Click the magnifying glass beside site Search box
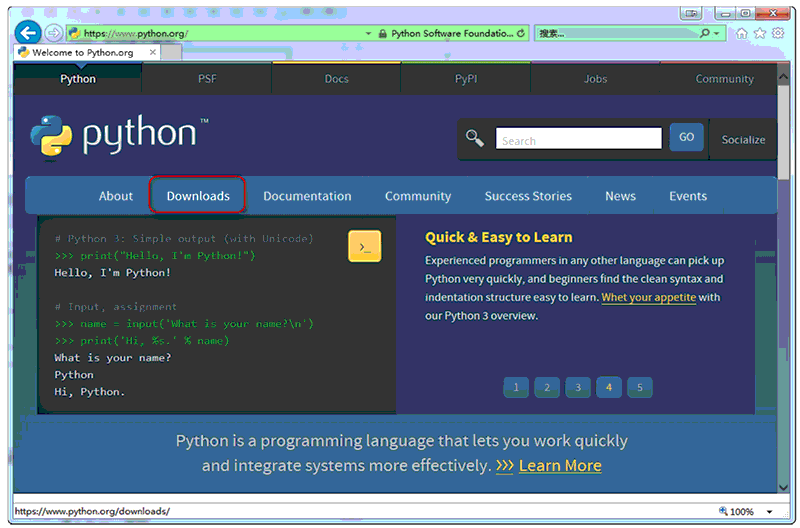 click(x=474, y=138)
